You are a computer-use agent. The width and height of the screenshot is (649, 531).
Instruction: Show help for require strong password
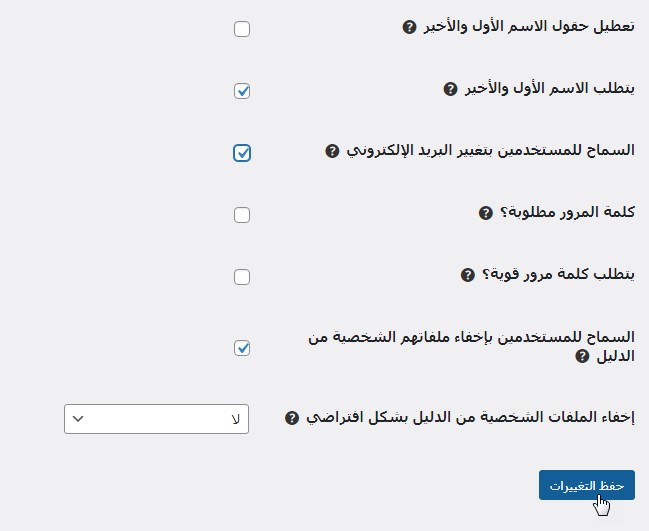(467, 274)
